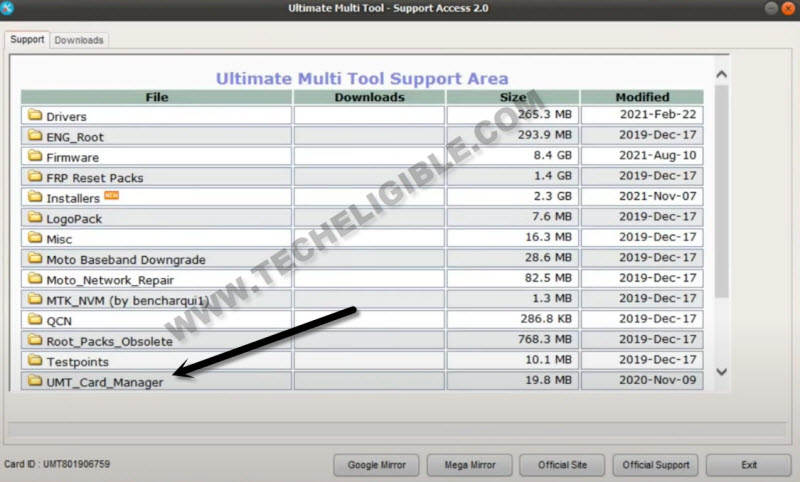Click the scroll up arrow

[x=721, y=74]
